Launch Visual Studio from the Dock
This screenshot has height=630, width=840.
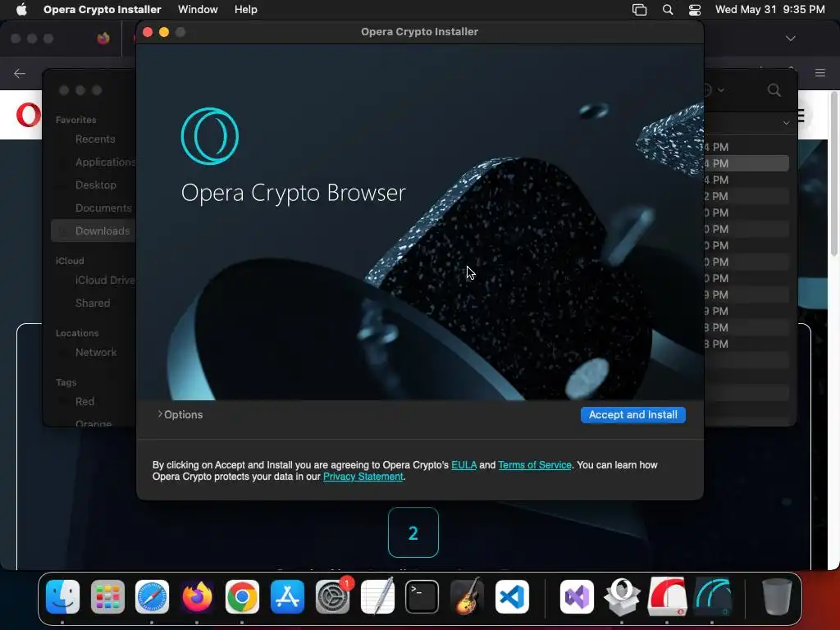click(577, 596)
